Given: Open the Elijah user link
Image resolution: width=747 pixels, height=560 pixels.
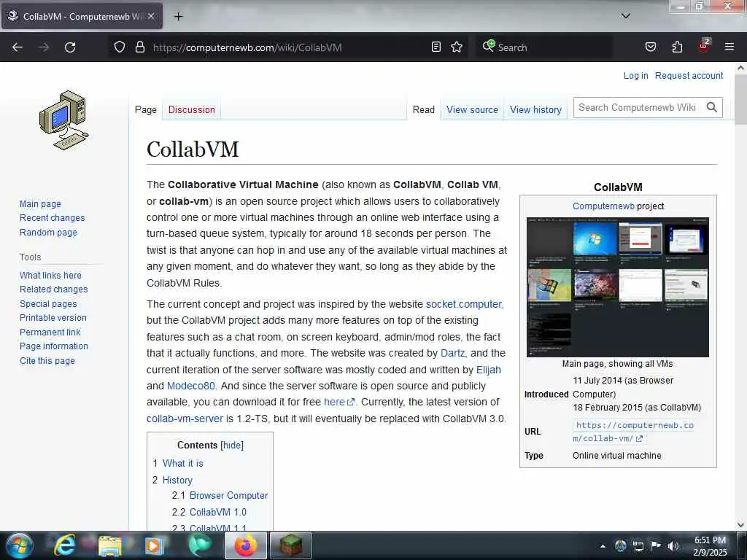Looking at the screenshot, I should tap(488, 370).
